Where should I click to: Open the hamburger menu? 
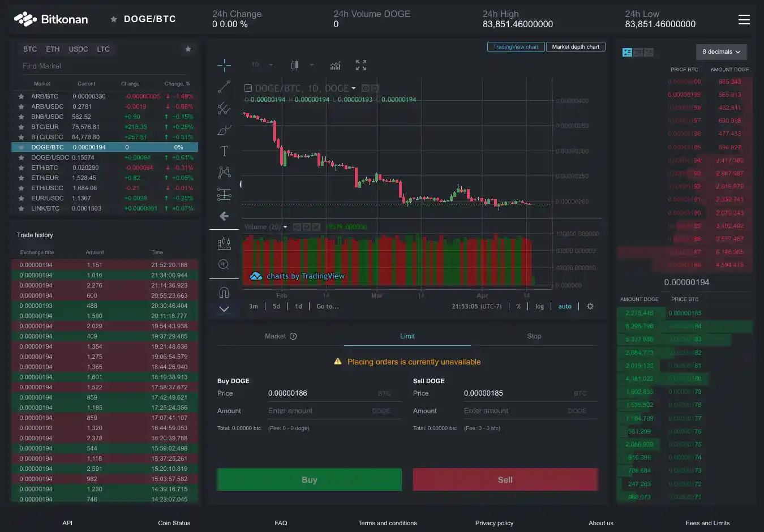coord(744,20)
